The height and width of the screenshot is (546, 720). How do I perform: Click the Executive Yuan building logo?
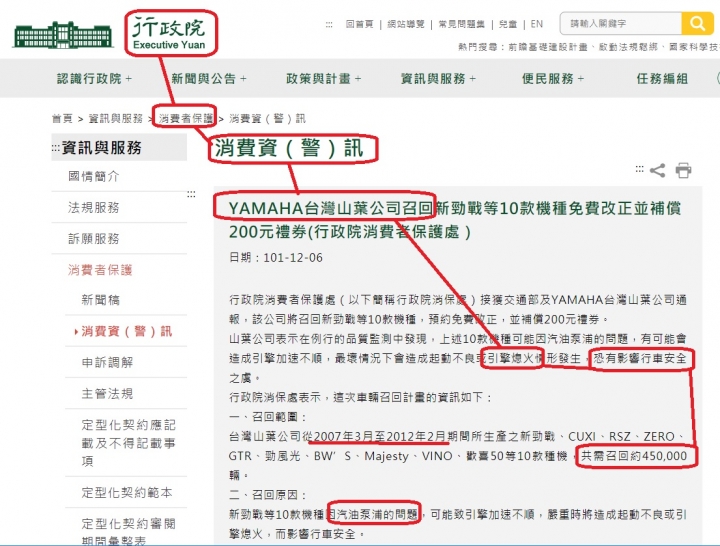[63, 34]
